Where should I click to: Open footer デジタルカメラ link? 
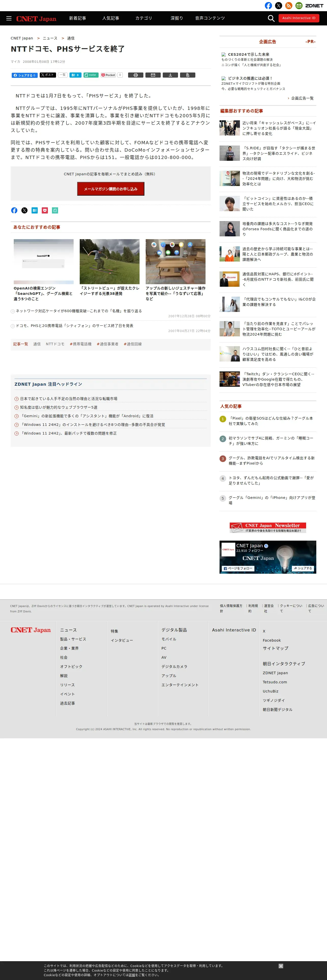click(x=174, y=667)
